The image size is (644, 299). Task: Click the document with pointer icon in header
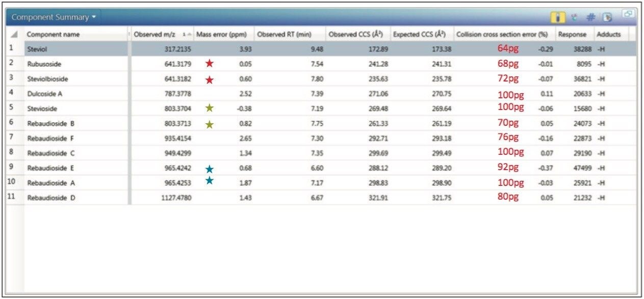tap(607, 17)
